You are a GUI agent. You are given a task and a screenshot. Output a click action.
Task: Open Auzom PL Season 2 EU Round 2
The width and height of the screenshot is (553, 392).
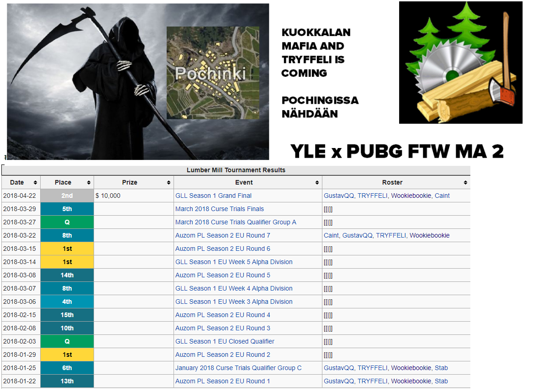tap(223, 355)
